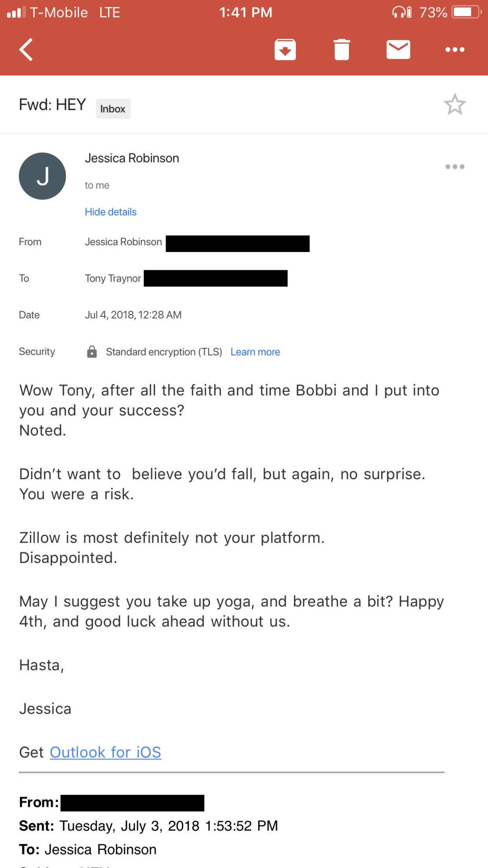The width and height of the screenshot is (488, 868).
Task: Star the Fwd: HEY email
Action: [x=455, y=105]
